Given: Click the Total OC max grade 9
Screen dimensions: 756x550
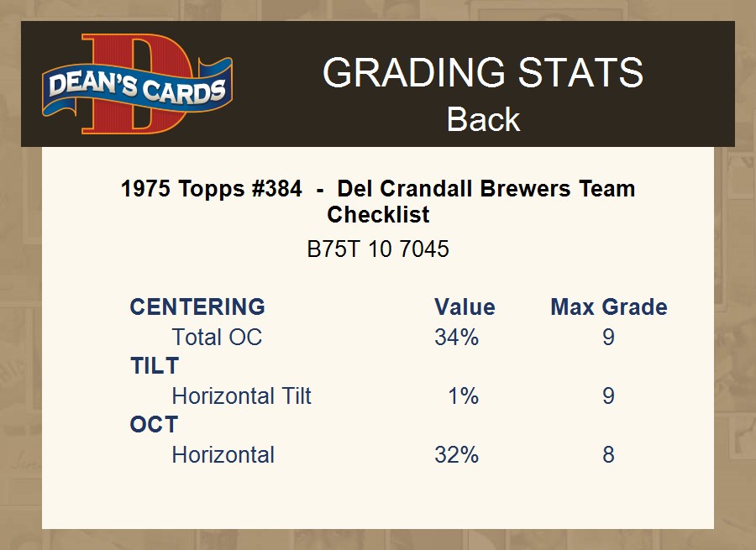Looking at the screenshot, I should [x=608, y=337].
